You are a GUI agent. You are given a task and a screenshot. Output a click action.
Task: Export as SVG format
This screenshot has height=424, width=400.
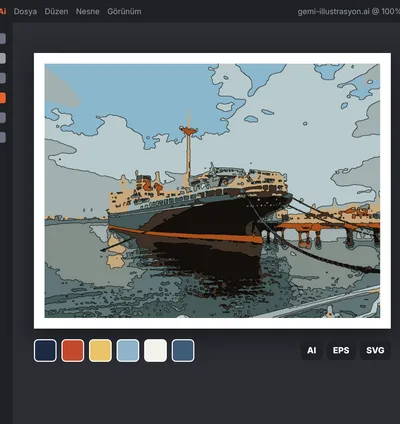point(375,350)
